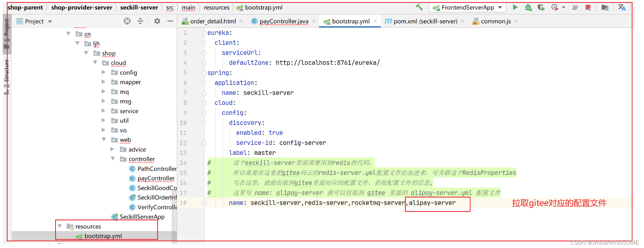Screen dimensions: 644x248
Task: Close the payController.java tab
Action: [314, 21]
